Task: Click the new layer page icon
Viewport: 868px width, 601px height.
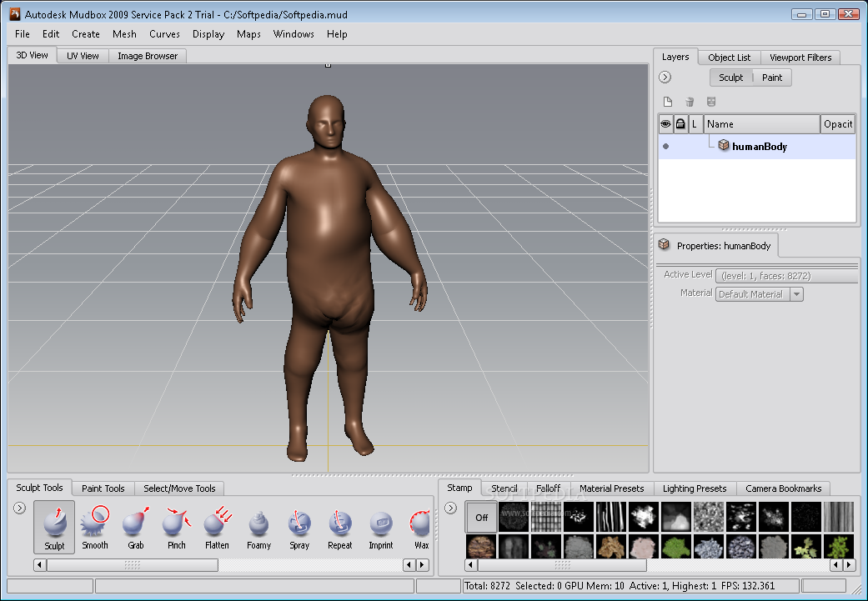Action: click(x=667, y=102)
